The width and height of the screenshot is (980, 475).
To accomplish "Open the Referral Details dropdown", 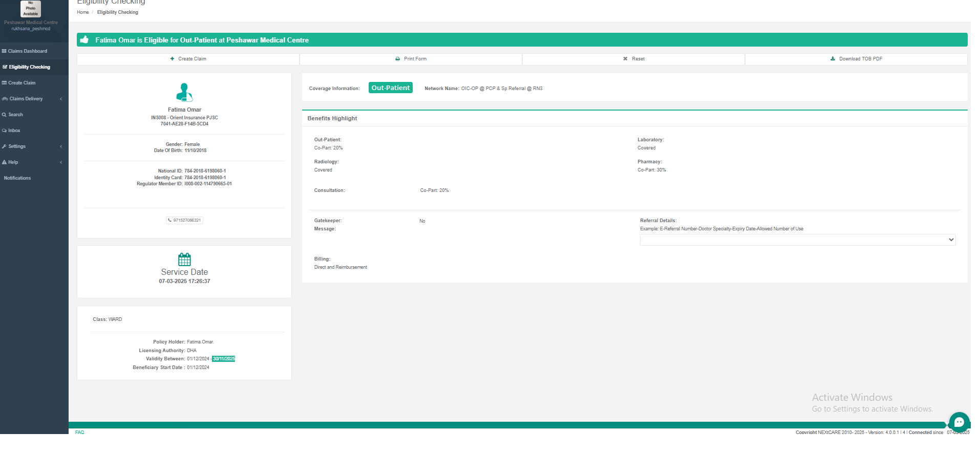I will [x=797, y=240].
